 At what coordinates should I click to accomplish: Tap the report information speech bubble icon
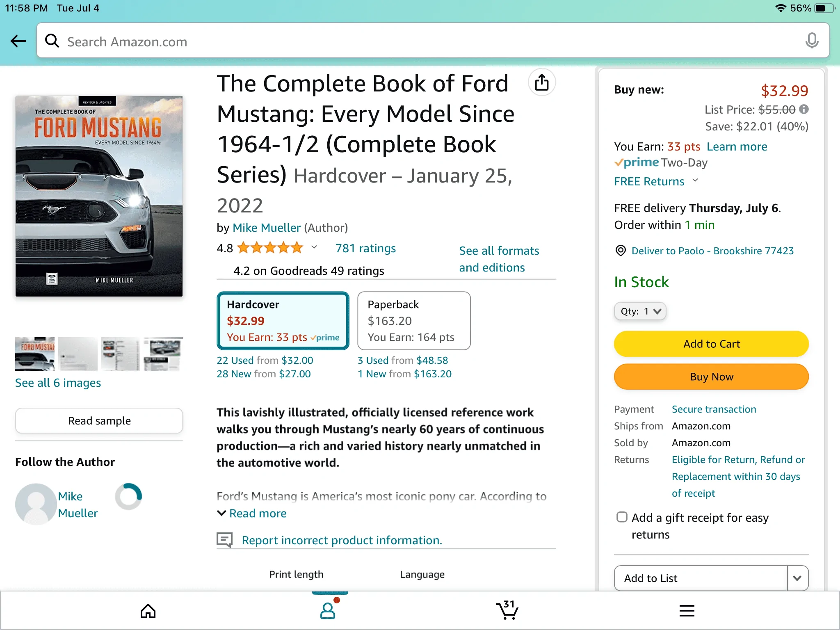coord(224,540)
